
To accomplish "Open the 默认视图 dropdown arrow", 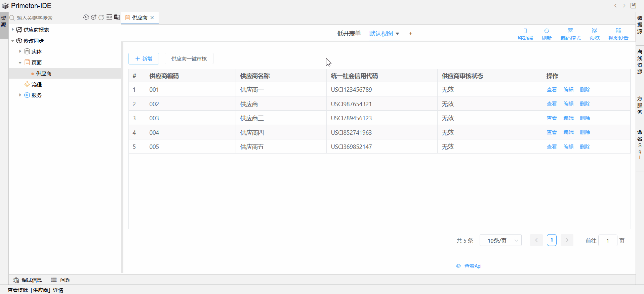I will [397, 34].
